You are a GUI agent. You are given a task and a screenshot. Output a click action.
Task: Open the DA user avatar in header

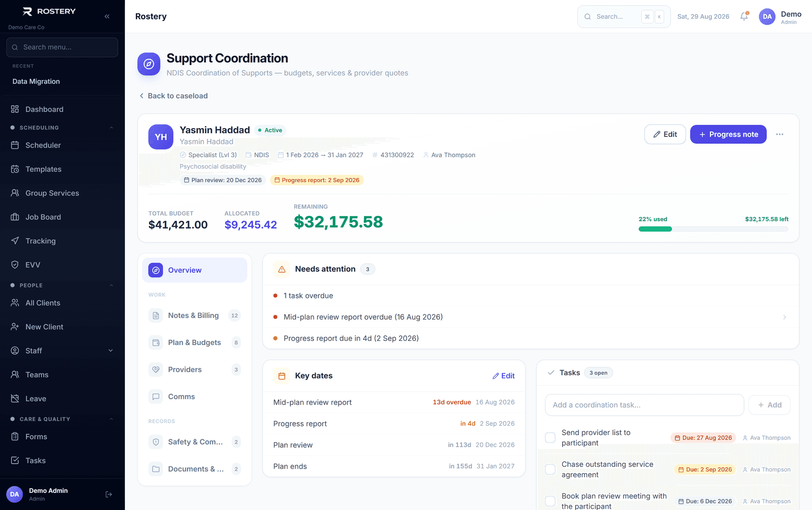tap(767, 17)
